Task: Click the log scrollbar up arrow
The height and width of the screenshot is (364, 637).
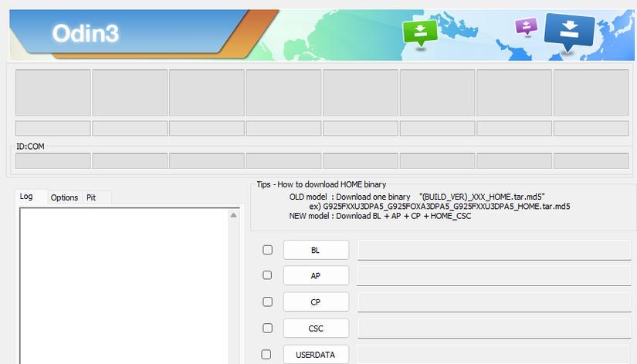Action: tap(234, 215)
